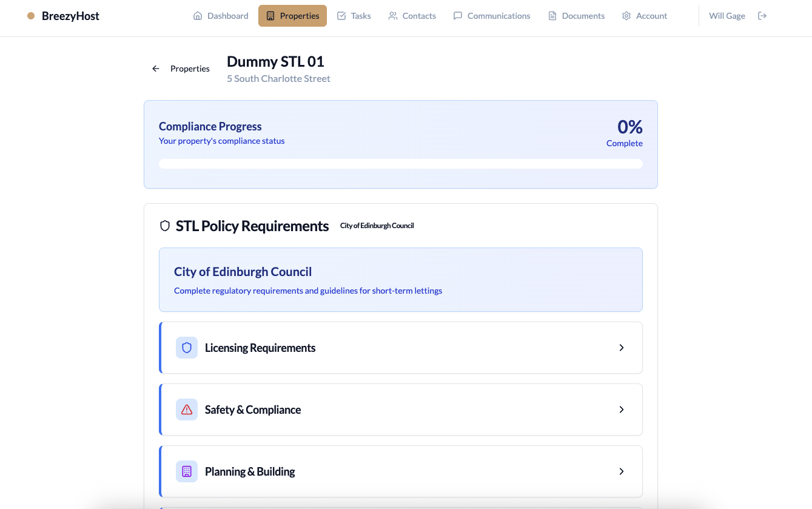Click the Planning & Building icon
The height and width of the screenshot is (509, 812).
[x=187, y=471]
